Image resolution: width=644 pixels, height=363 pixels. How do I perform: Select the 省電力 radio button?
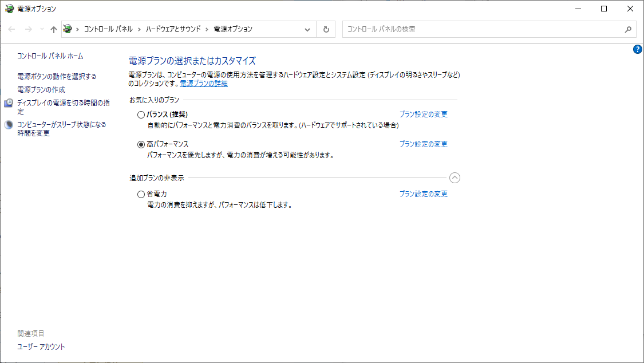point(141,194)
